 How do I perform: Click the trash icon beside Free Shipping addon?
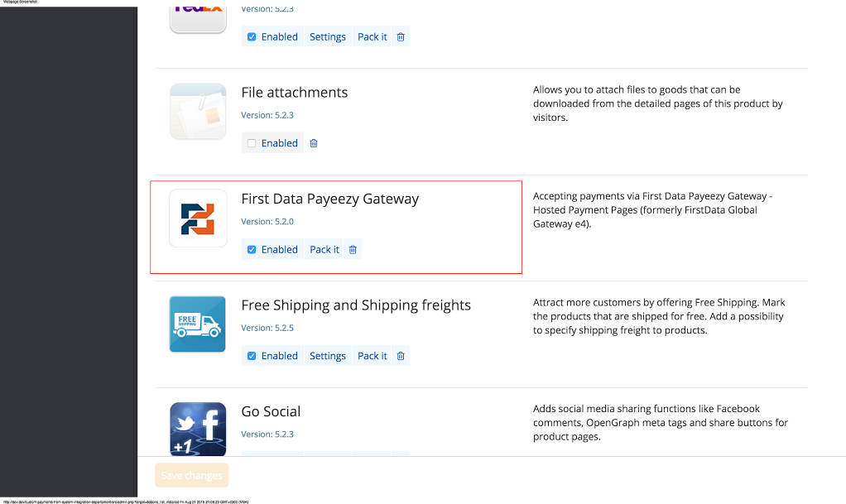pos(401,355)
